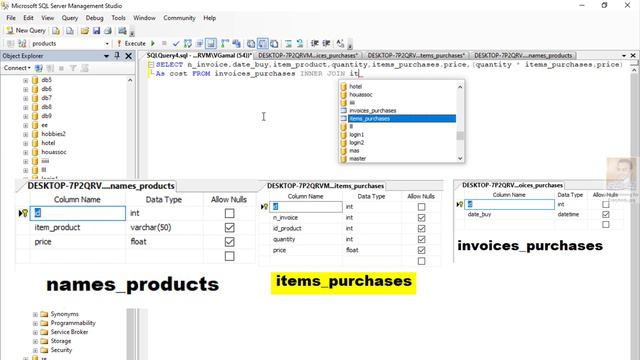The image size is (640, 360).
Task: Expand the hobbies2 database node
Action: click(26, 134)
